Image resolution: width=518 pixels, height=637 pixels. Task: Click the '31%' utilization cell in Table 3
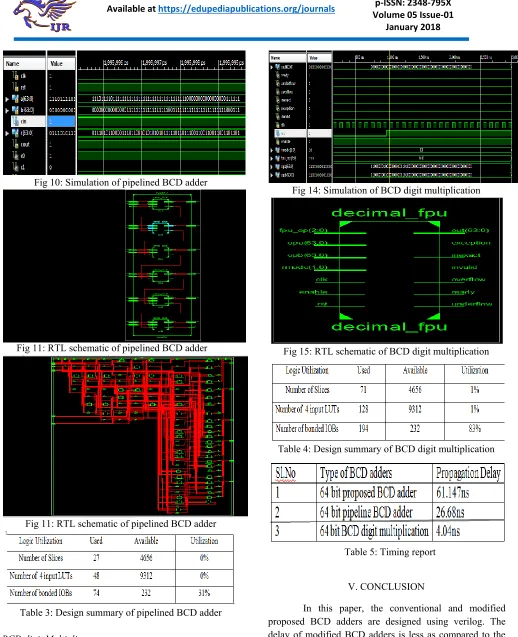point(204,593)
